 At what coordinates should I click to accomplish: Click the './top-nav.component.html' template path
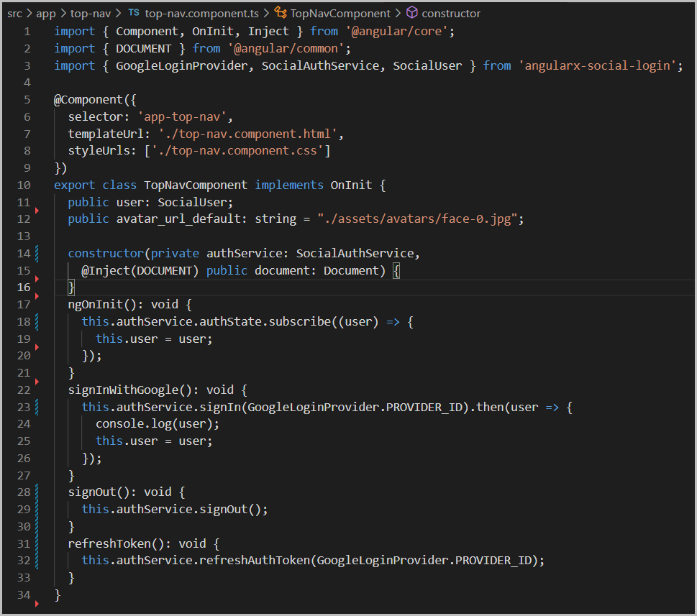tap(252, 134)
